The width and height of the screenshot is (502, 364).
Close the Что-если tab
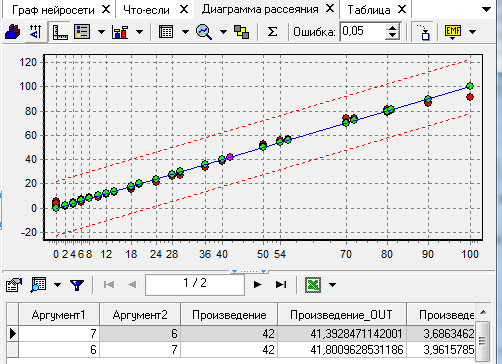coord(184,9)
